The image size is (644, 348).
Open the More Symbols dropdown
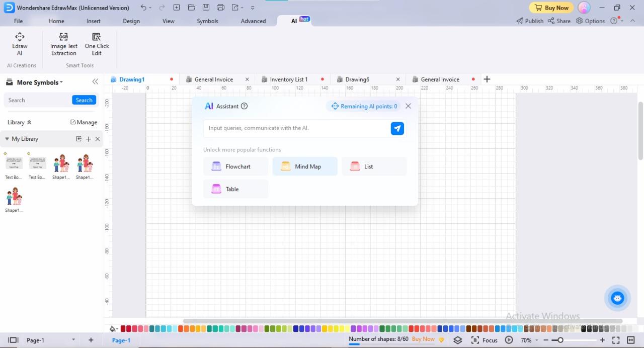(60, 82)
